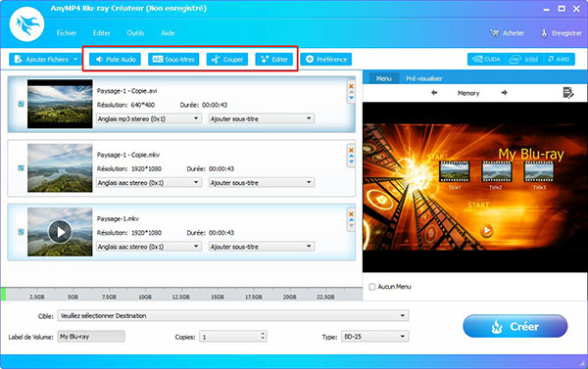588x369 pixels.
Task: Open the menu edit pencil icon
Action: (568, 93)
